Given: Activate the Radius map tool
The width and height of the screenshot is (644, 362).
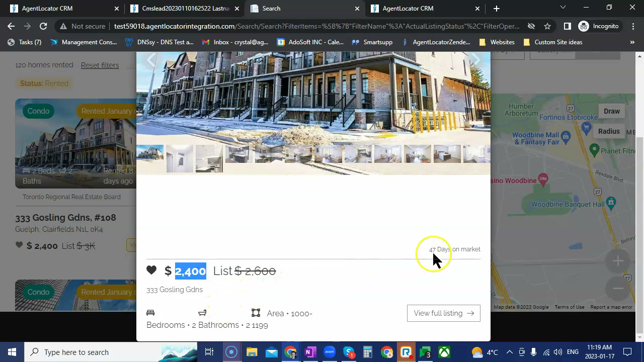Looking at the screenshot, I should (609, 131).
